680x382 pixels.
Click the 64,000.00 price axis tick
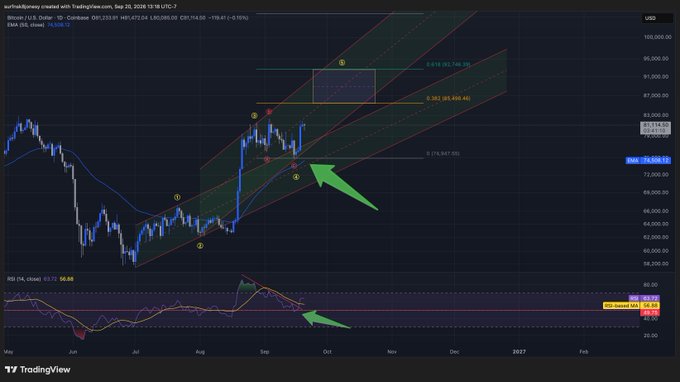coord(657,224)
